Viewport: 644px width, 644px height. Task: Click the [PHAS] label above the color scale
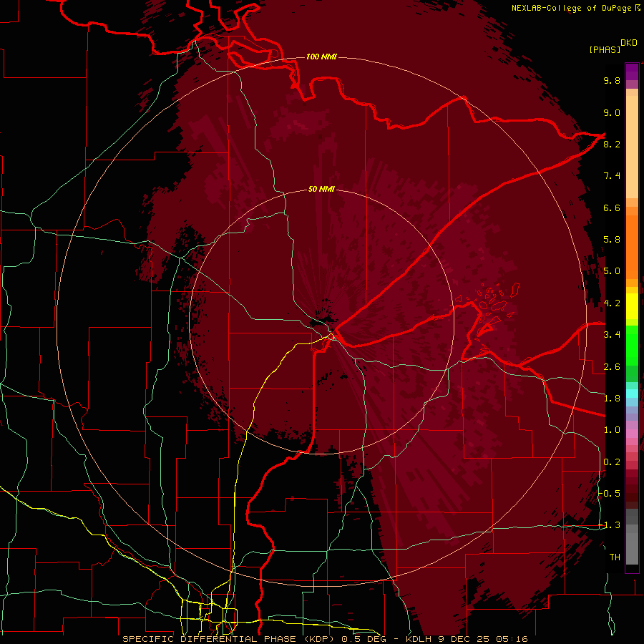click(605, 49)
